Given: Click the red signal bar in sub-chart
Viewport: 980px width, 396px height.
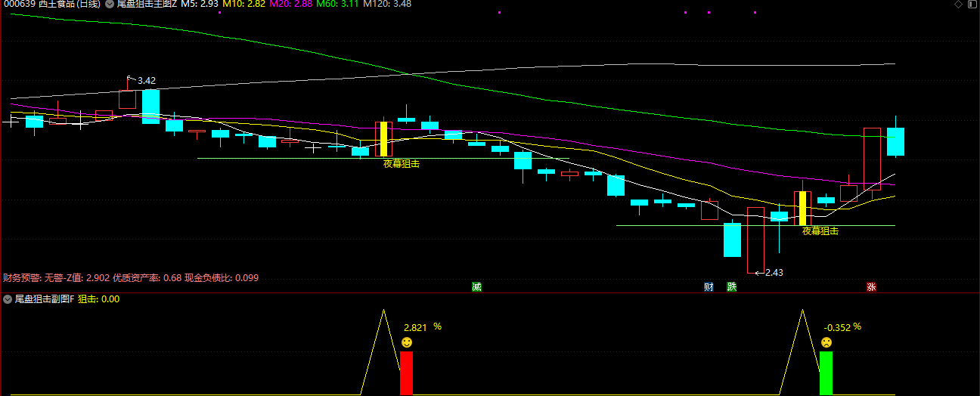Looking at the screenshot, I should pos(406,373).
